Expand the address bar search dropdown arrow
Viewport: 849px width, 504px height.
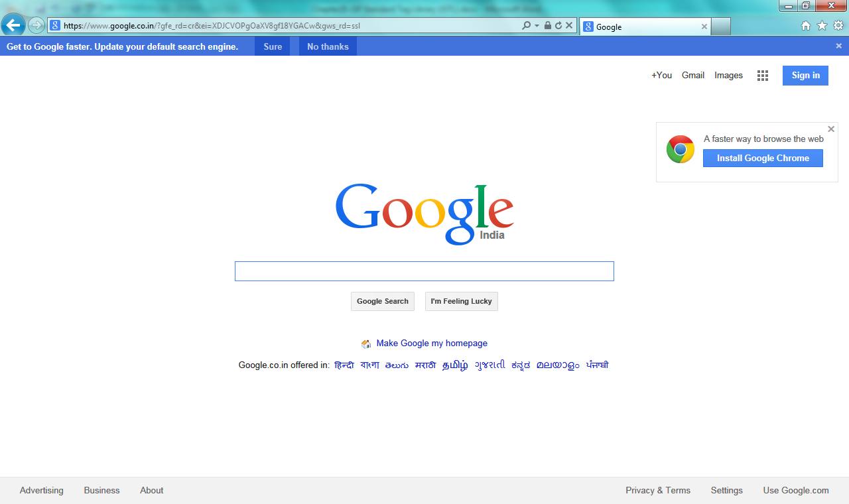[537, 26]
